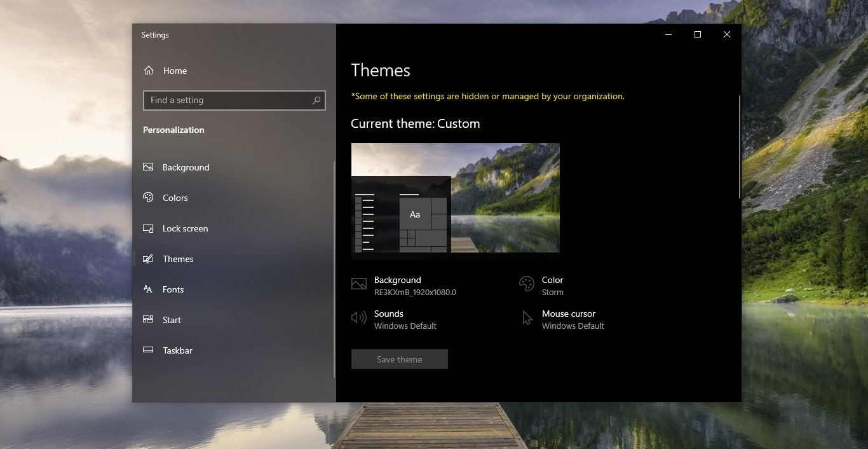The width and height of the screenshot is (868, 449).
Task: Select the Themes brush icon
Action: (147, 258)
